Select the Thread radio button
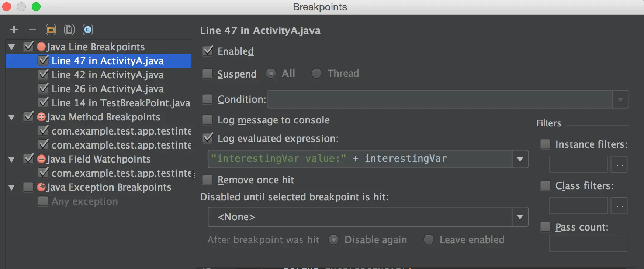 (316, 74)
